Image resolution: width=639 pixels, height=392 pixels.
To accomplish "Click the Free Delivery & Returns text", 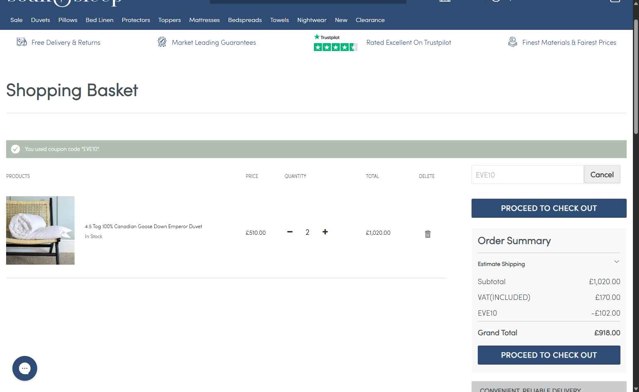I will pos(66,42).
